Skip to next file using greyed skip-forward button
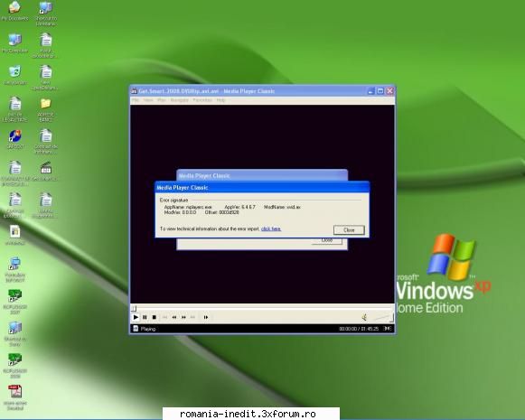525x420 pixels. (x=192, y=317)
